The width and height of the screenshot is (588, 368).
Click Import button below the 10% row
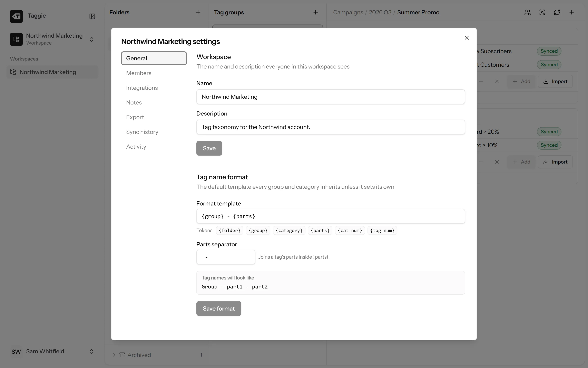pyautogui.click(x=555, y=162)
